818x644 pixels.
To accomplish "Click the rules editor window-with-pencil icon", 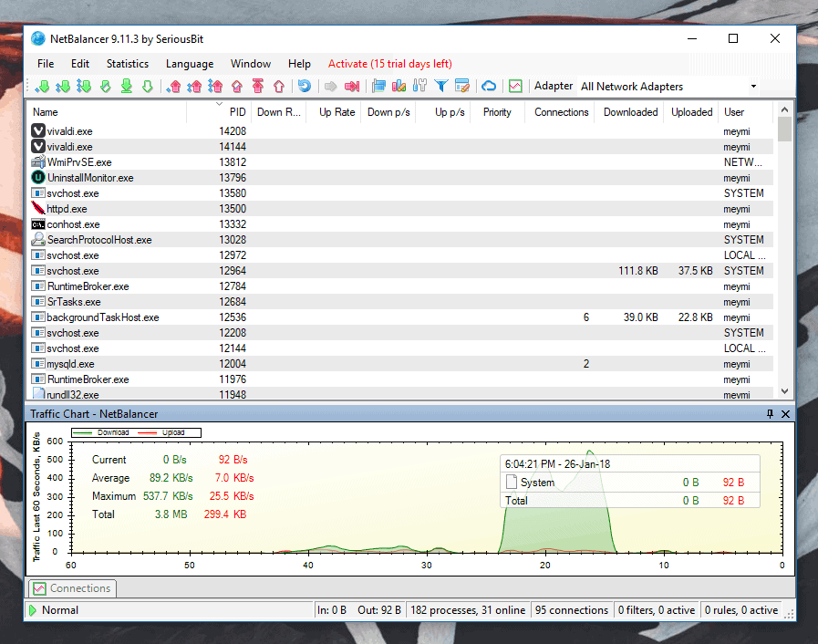I will coord(462,86).
